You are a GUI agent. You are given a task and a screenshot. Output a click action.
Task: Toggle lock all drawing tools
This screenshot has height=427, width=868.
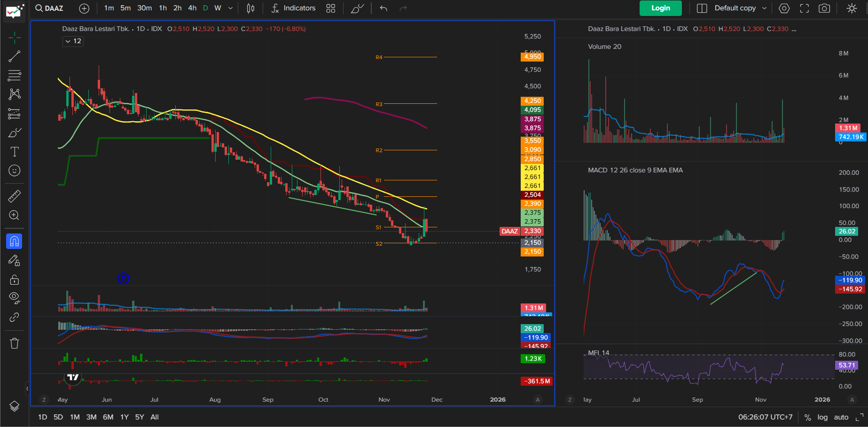coord(15,279)
